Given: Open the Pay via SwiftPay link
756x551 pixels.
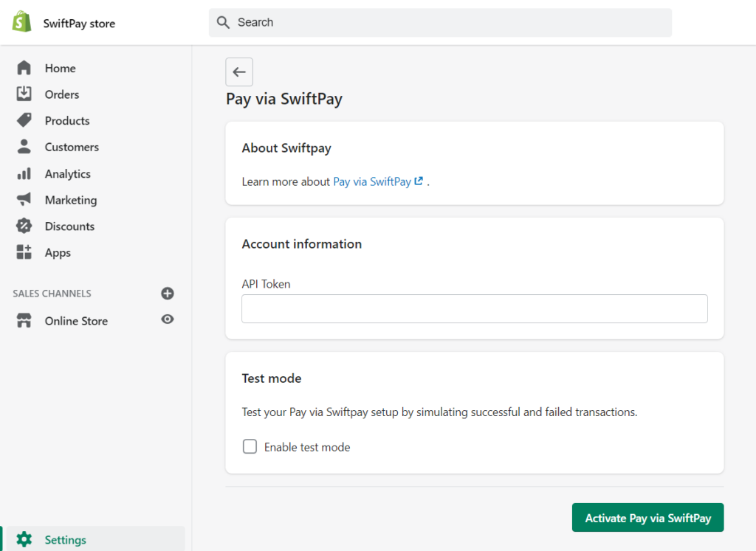Looking at the screenshot, I should click(372, 181).
